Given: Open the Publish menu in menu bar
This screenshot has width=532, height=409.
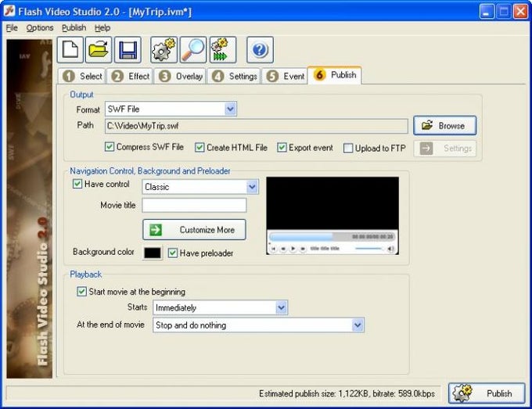Looking at the screenshot, I should 74,28.
